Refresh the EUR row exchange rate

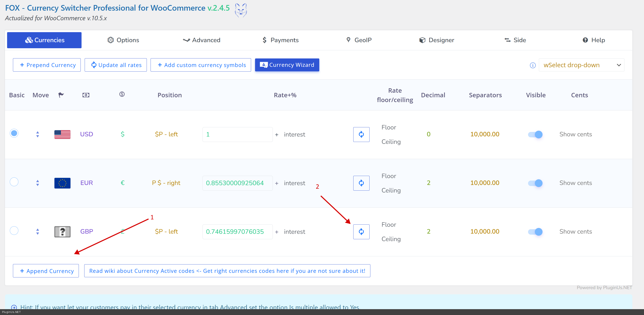pyautogui.click(x=361, y=183)
